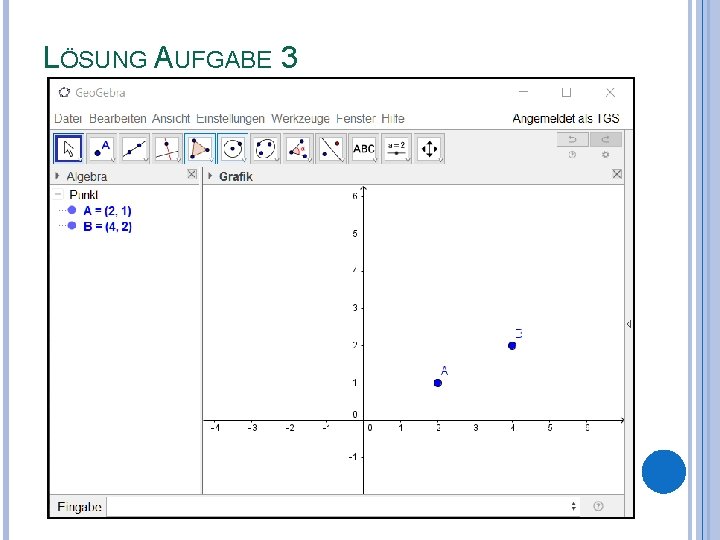Maximize the GeoGebra window
Viewport: 720px width, 540px height.
[566, 92]
